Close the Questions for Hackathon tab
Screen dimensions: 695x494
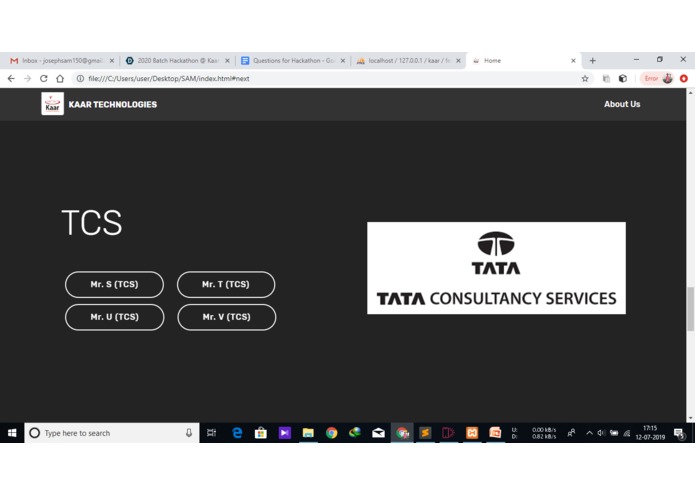point(343,61)
